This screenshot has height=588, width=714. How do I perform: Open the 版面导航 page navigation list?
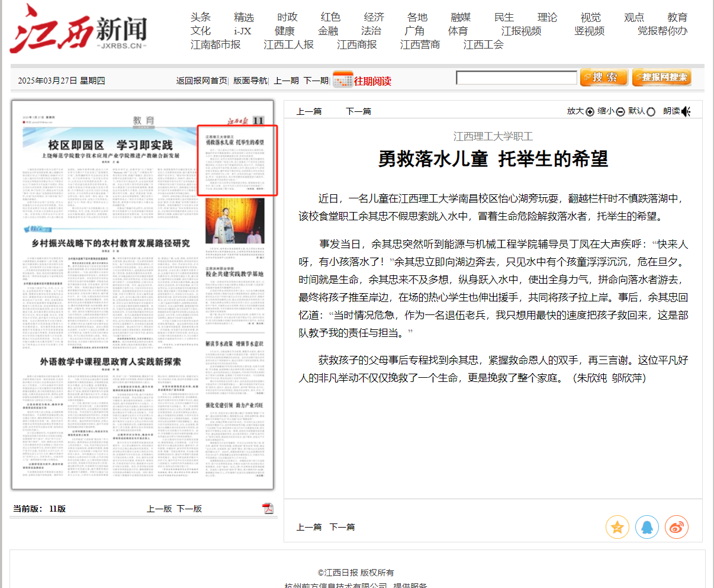point(250,81)
